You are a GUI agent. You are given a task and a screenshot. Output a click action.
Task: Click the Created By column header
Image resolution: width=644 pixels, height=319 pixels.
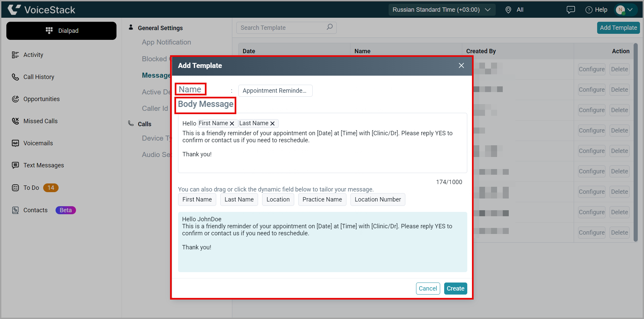tap(481, 51)
